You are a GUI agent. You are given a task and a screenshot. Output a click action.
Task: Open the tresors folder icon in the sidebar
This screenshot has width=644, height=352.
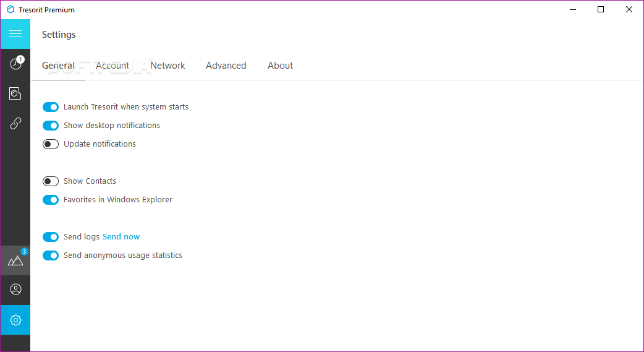click(x=15, y=93)
